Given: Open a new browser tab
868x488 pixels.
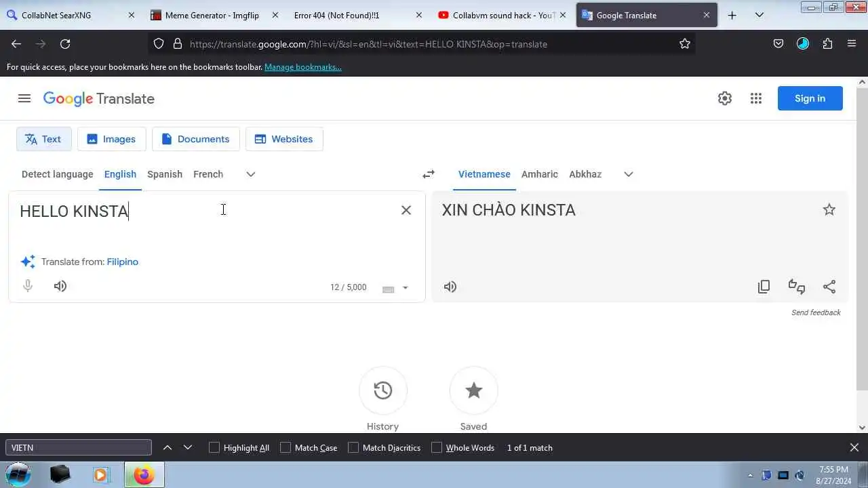Looking at the screenshot, I should (732, 15).
